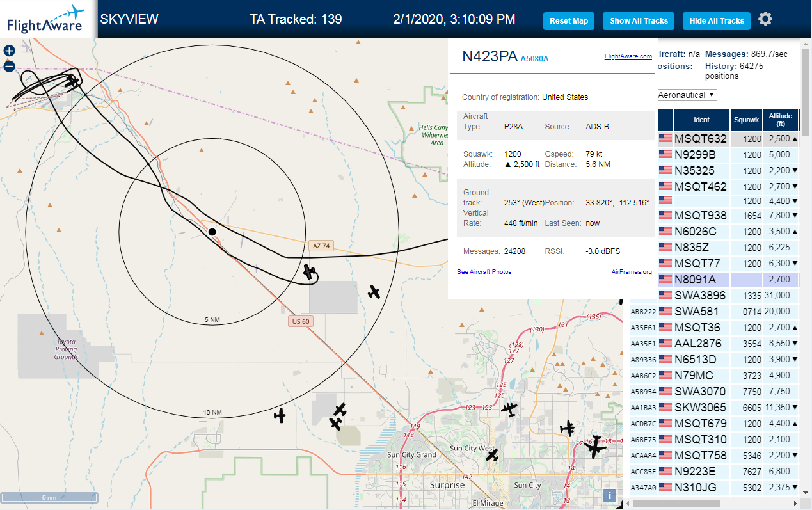Select the MSQT462 ident cell
812x510 pixels.
tap(701, 186)
